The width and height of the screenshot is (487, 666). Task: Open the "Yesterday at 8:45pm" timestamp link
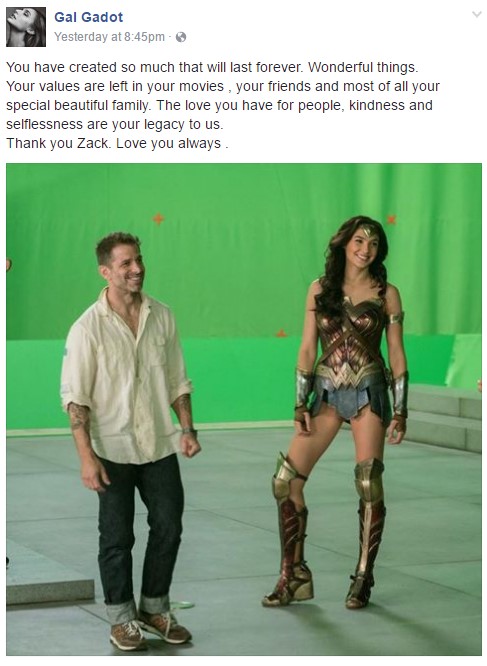click(x=109, y=37)
